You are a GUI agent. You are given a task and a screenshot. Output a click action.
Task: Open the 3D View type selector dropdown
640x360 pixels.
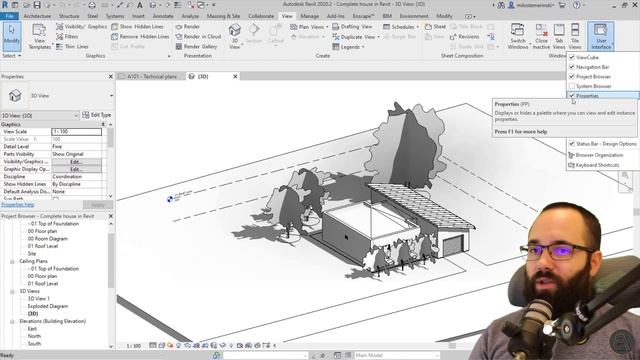tap(111, 96)
